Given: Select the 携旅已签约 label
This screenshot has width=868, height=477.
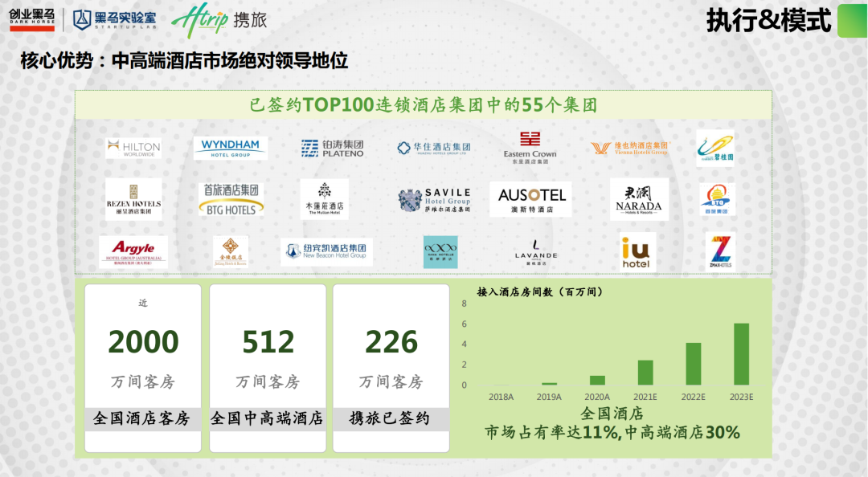Looking at the screenshot, I should (390, 418).
